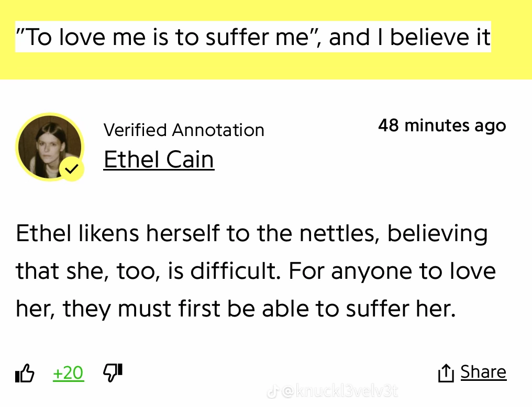Click the annotation line starting "Ethel likens herself"
Screen dimensions: 532x407
coord(252,234)
